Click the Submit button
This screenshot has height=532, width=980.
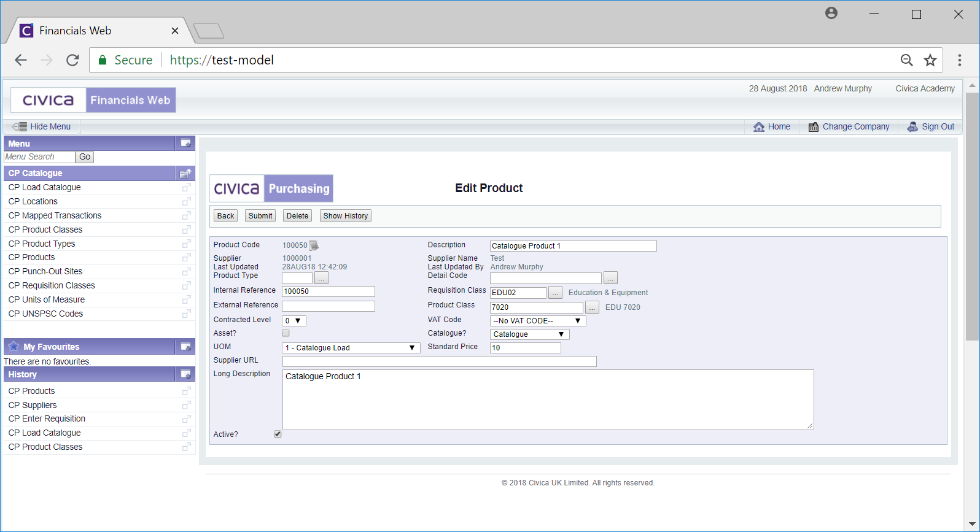[x=260, y=216]
